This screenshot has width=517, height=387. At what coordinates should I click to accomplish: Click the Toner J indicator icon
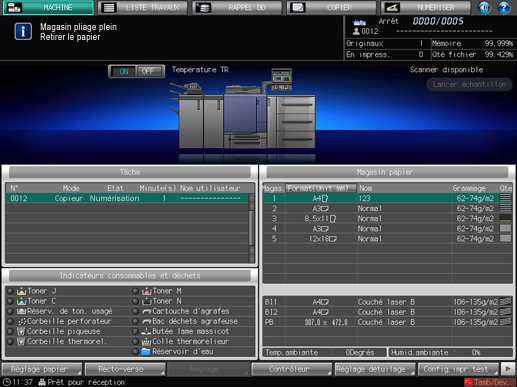22,291
